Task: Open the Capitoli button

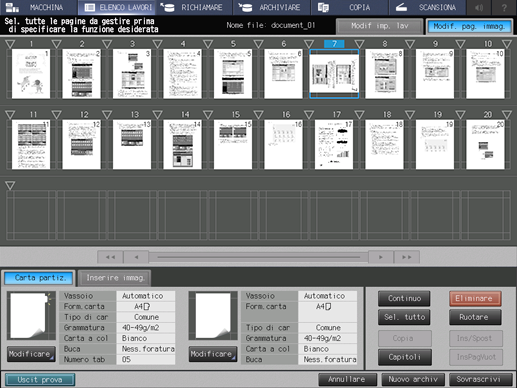Action: tap(405, 357)
